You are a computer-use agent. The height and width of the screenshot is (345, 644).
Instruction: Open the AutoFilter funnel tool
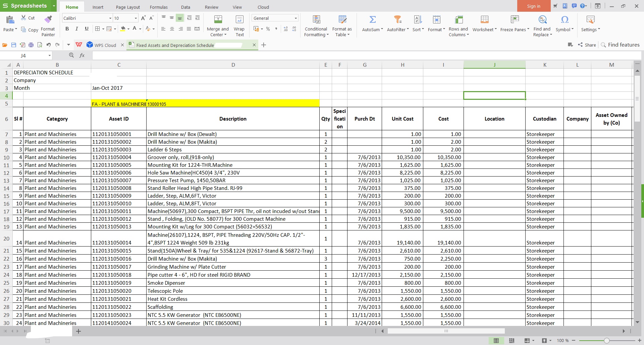(397, 20)
